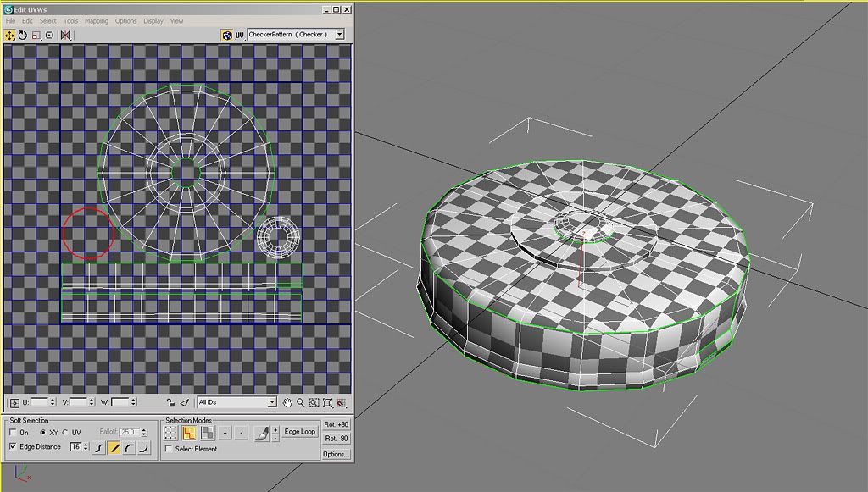Click the Pan hand tool
The height and width of the screenshot is (492, 868).
point(288,402)
